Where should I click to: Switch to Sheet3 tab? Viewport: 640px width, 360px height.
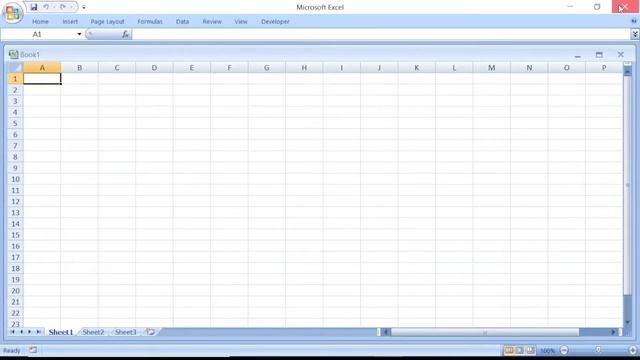click(125, 332)
